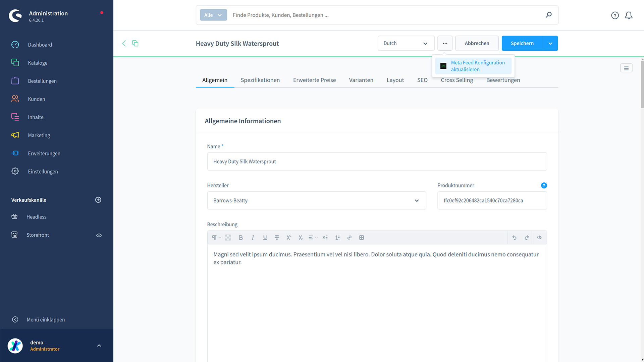644x362 pixels.
Task: Open the Dutch language dropdown
Action: tap(406, 43)
